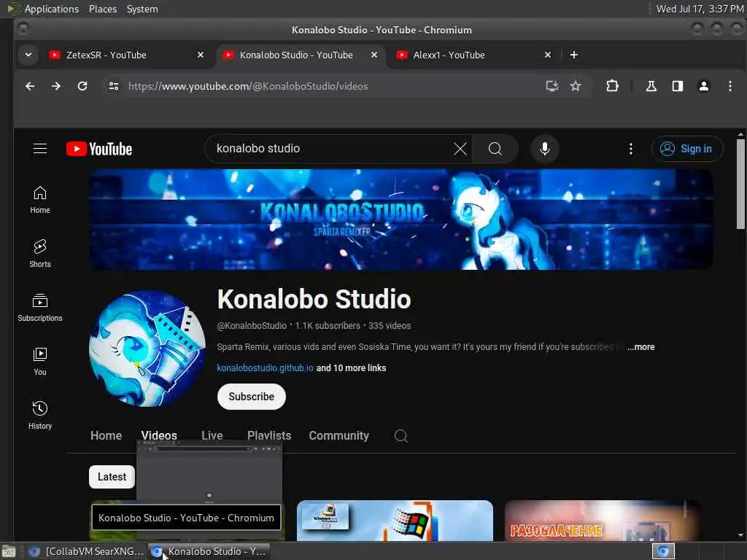Click the Sign in button

(x=687, y=149)
